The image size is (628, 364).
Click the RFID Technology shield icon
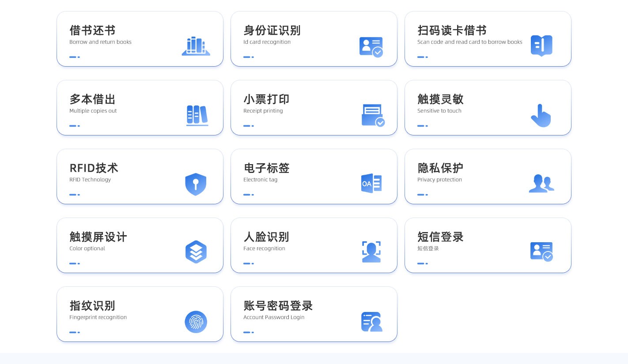196,184
